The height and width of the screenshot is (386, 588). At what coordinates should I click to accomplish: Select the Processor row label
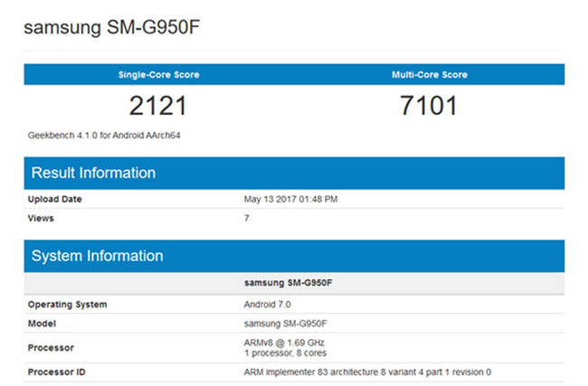[x=51, y=347]
